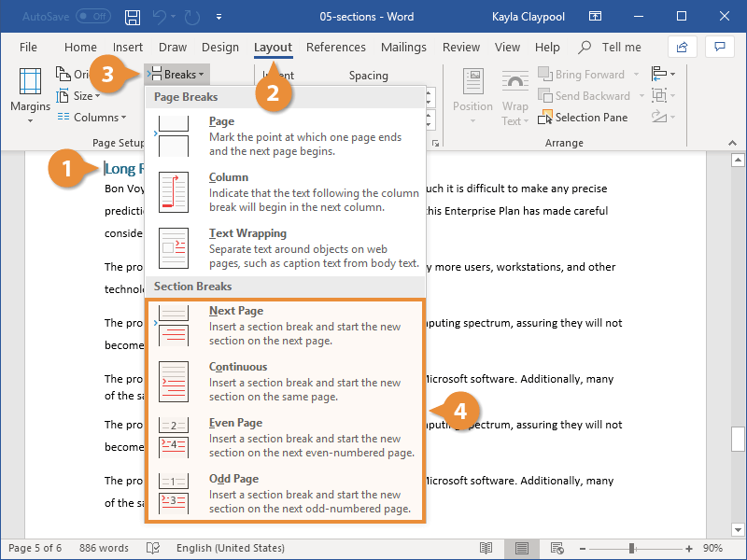Open the Columns dropdown
Screen dimensions: 747x560
point(94,117)
